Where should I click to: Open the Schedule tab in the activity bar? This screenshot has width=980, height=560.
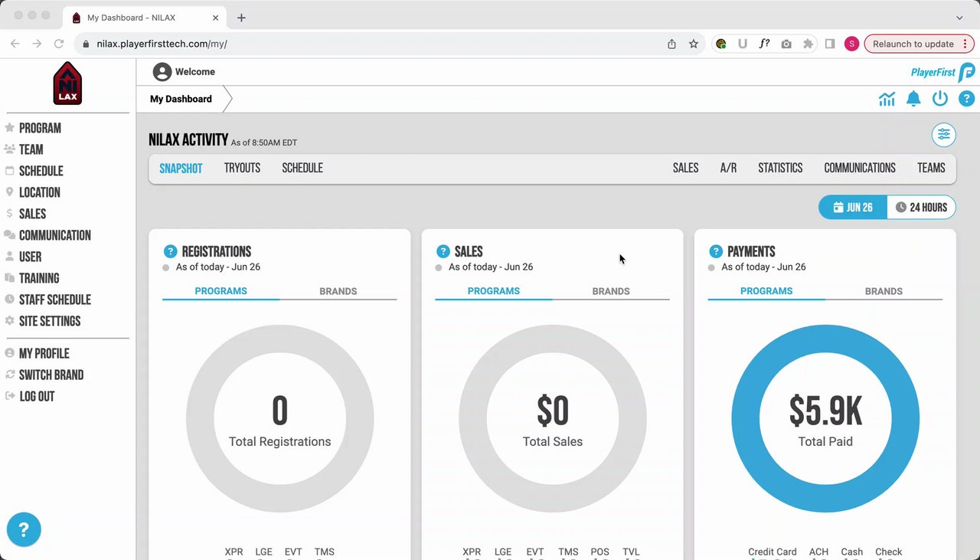point(302,168)
